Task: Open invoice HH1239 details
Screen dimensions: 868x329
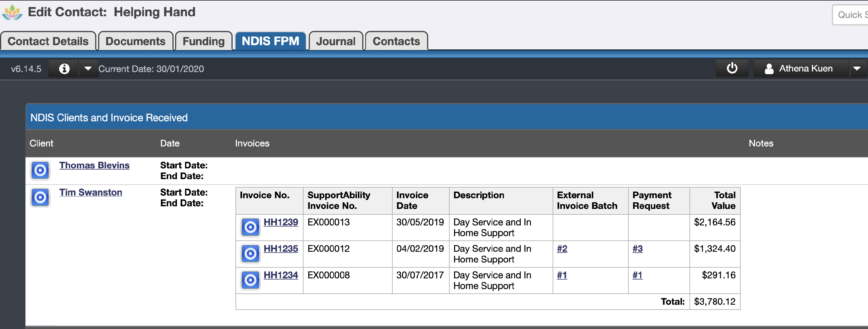Action: (281, 222)
